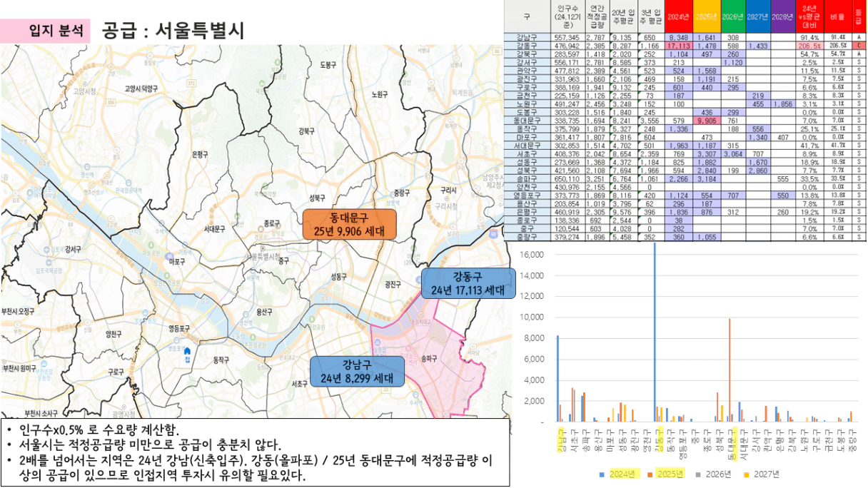The width and height of the screenshot is (868, 488).
Task: Click the tall blue 강동구 bar in chart
Action: [x=655, y=332]
